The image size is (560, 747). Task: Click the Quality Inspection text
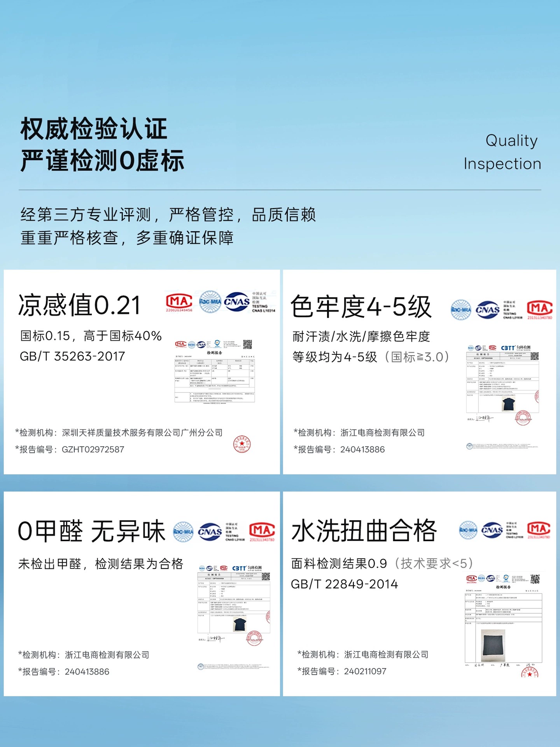[502, 152]
